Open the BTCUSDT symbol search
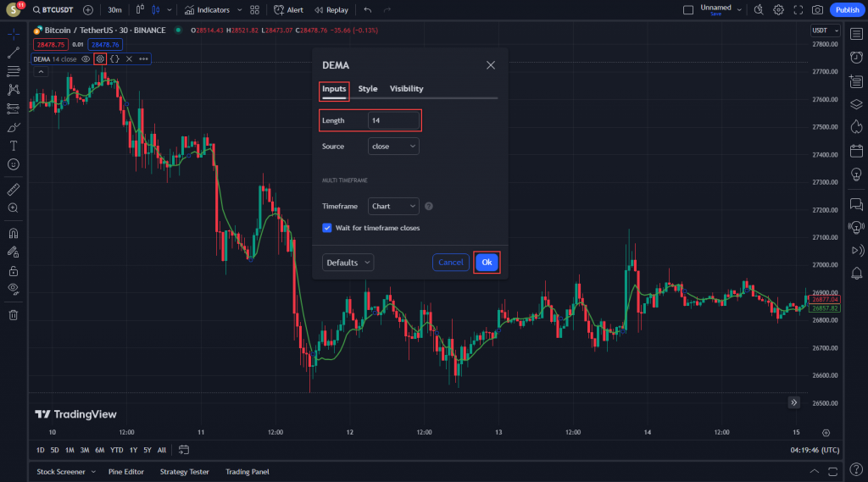 pyautogui.click(x=53, y=10)
